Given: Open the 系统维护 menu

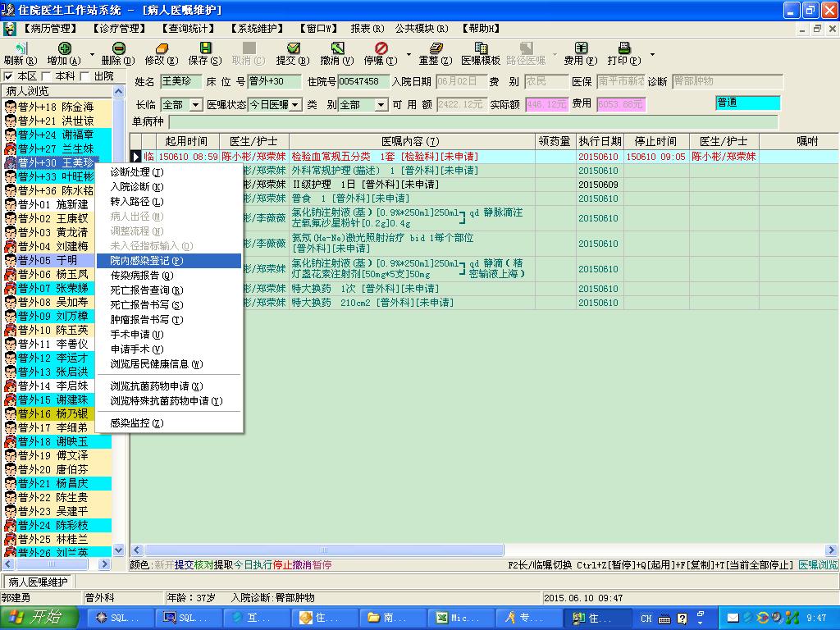Looking at the screenshot, I should pos(258,29).
